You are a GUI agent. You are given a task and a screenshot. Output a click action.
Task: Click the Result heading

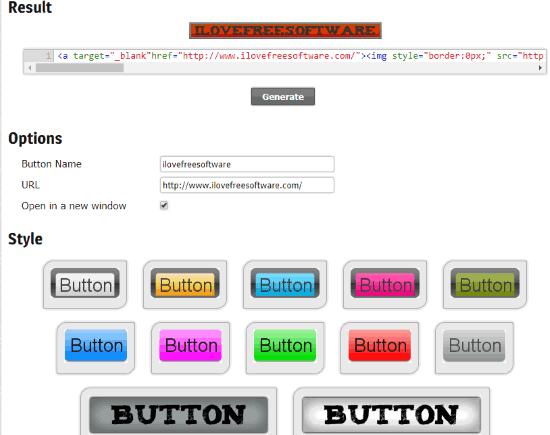tap(30, 7)
